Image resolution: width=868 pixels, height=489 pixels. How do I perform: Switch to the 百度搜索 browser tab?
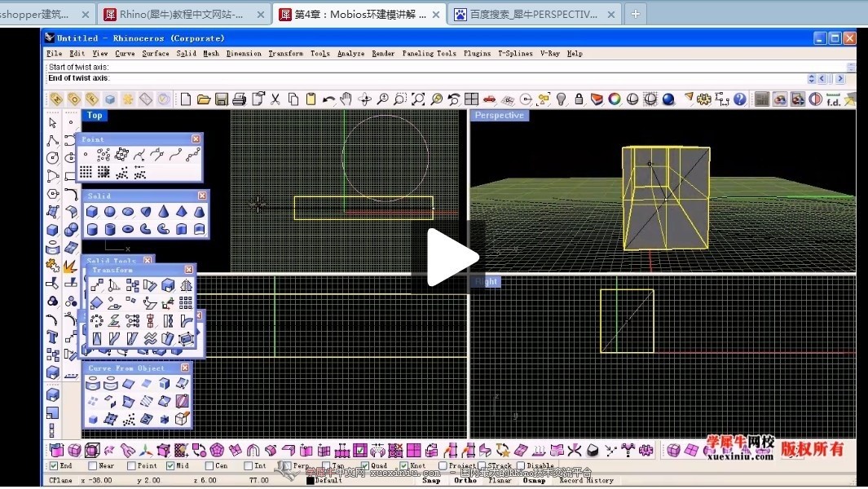point(535,15)
